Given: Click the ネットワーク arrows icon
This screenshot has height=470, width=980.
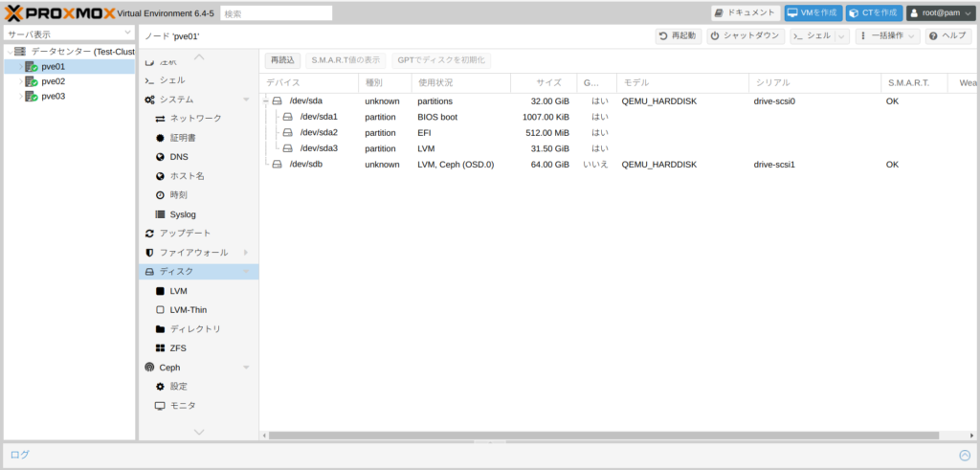Looking at the screenshot, I should click(160, 118).
